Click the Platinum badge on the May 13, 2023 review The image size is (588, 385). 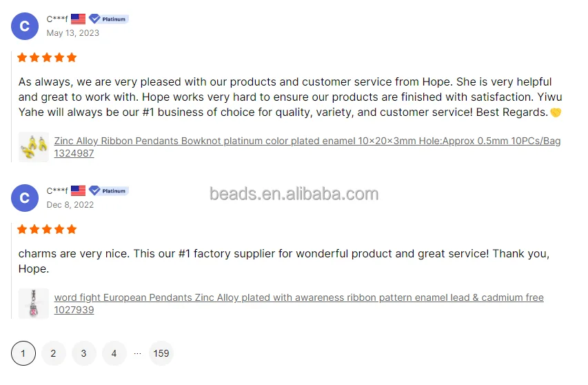(109, 19)
